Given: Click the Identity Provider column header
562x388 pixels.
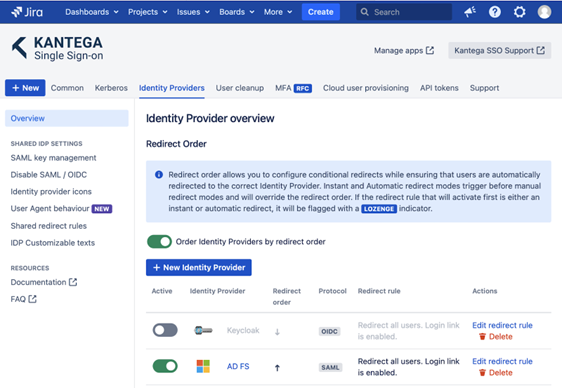Looking at the screenshot, I should (218, 291).
